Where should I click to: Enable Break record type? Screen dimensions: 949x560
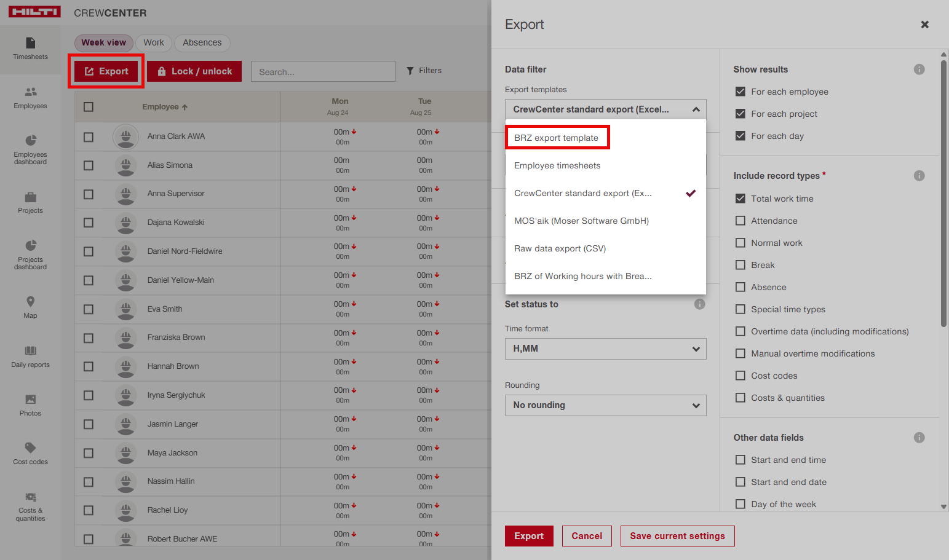[x=741, y=265]
